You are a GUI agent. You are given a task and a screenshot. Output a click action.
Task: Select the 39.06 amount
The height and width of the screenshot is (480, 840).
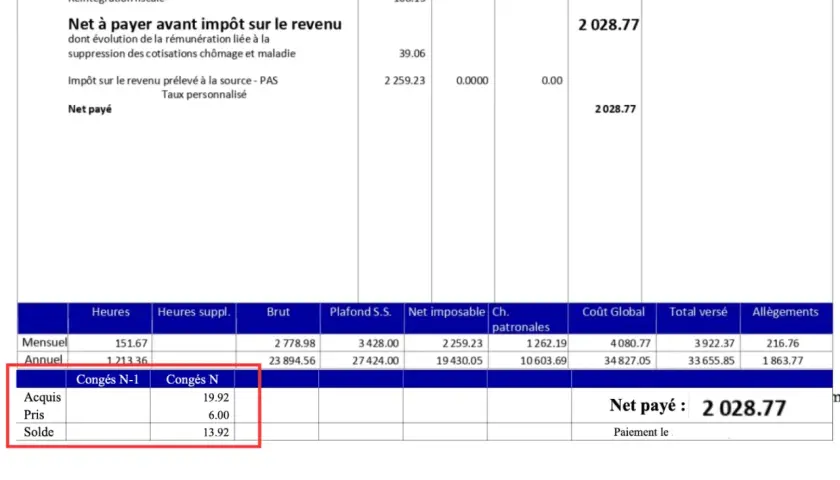pyautogui.click(x=412, y=54)
